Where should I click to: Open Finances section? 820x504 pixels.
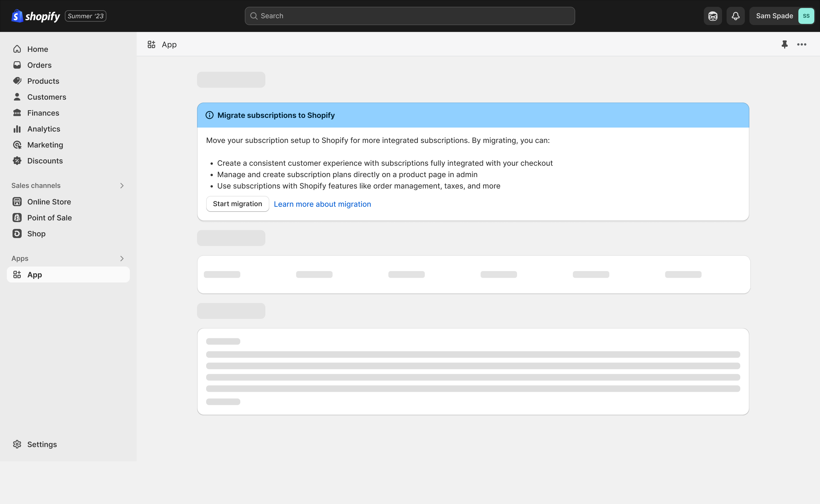coord(43,113)
